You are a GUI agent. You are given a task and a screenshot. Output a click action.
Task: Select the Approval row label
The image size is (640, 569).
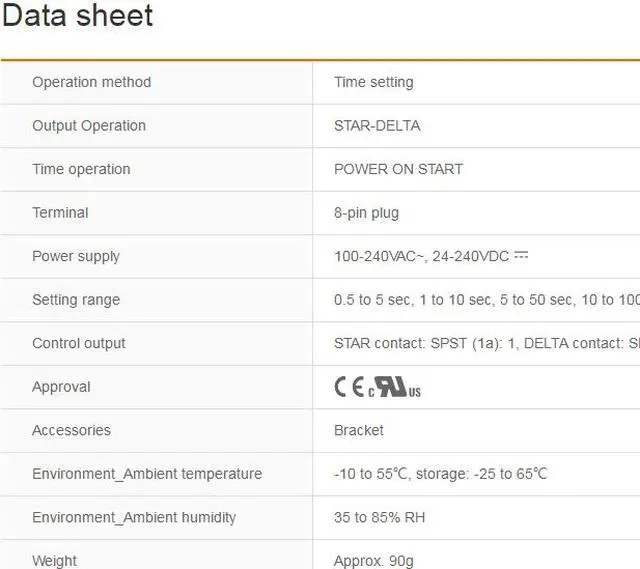point(61,387)
